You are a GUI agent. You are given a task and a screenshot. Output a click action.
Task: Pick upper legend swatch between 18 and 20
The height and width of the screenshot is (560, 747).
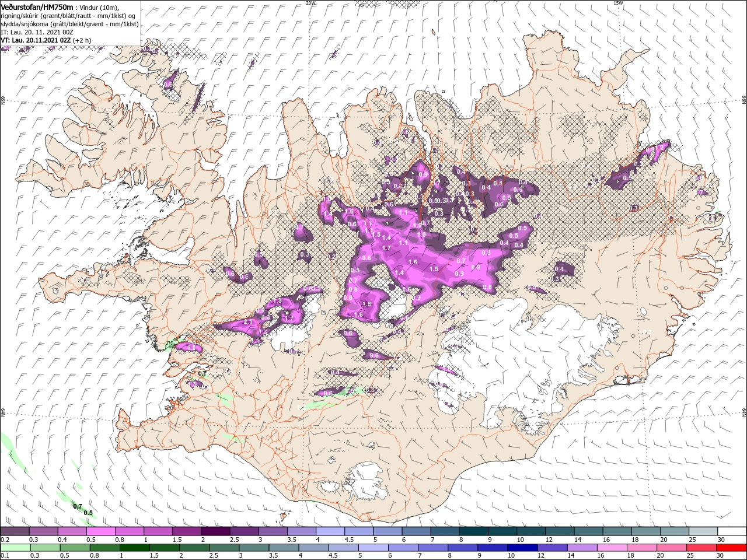646,531
